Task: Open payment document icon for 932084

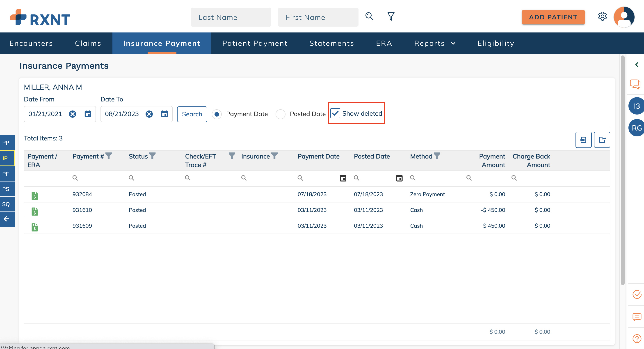Action: point(34,195)
